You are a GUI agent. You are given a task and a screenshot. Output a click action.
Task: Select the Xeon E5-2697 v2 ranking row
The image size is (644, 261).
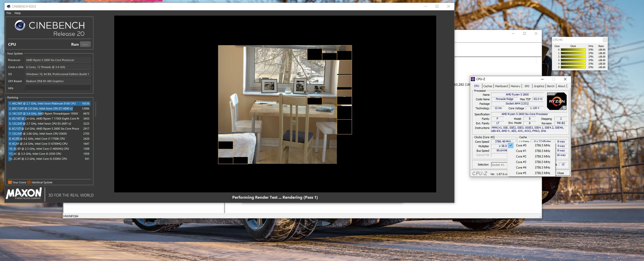point(49,124)
